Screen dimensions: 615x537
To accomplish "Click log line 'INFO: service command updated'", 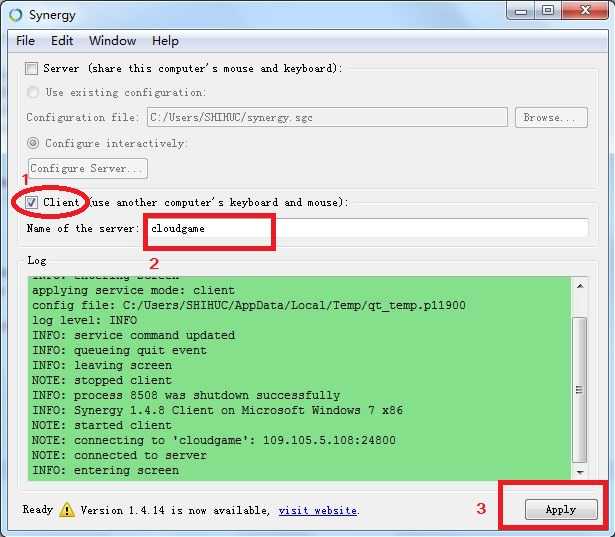I will pyautogui.click(x=133, y=335).
